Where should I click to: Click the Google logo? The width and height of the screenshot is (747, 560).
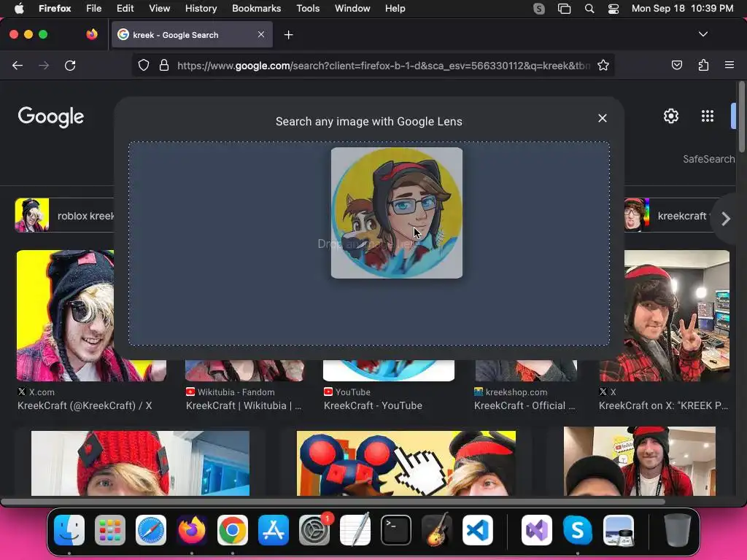[x=50, y=117]
